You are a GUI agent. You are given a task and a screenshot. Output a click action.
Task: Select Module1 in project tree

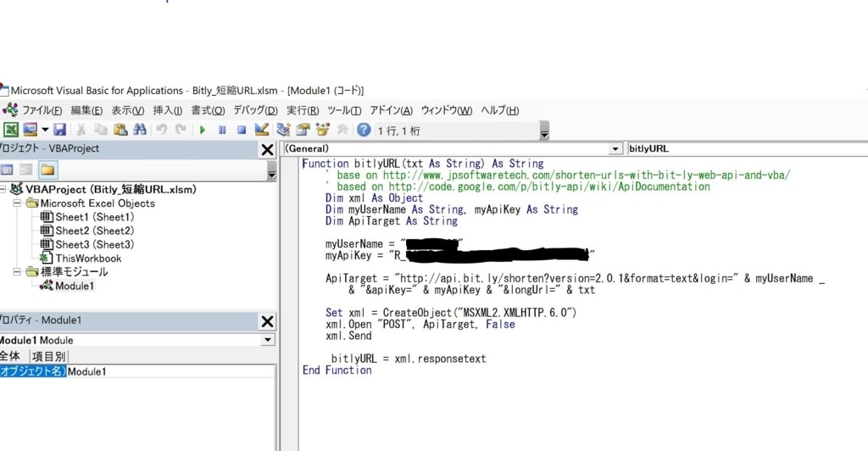coord(75,286)
